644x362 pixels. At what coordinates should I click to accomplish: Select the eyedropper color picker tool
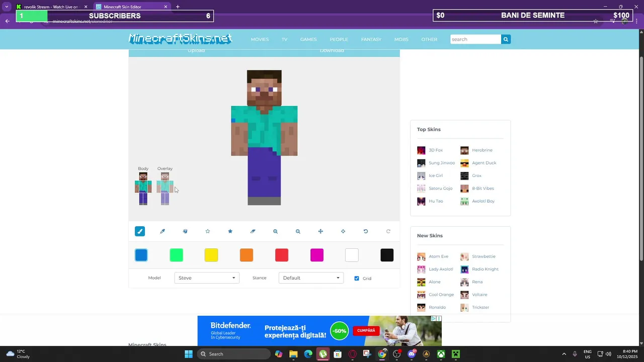[x=163, y=231]
